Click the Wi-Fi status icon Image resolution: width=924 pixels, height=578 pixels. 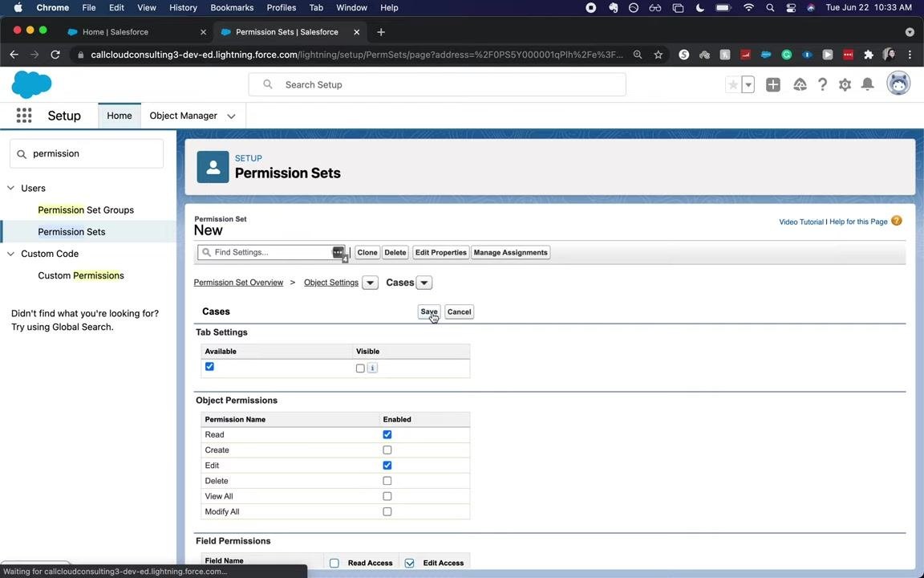coord(748,8)
